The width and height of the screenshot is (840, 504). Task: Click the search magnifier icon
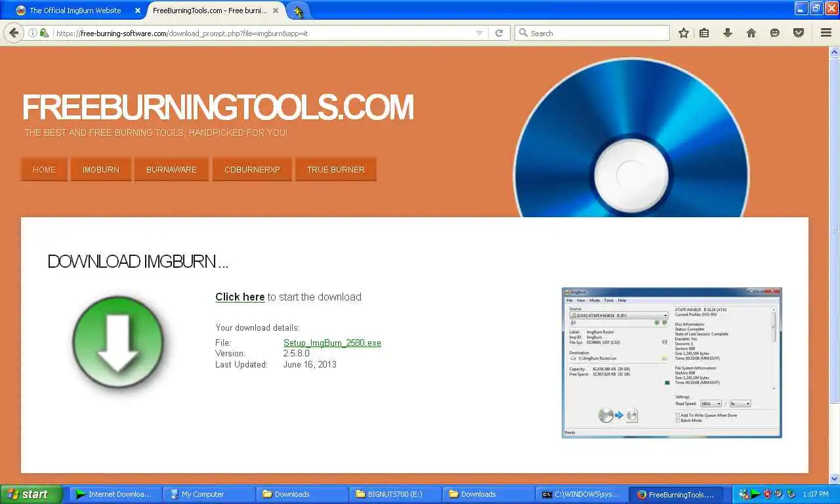523,33
